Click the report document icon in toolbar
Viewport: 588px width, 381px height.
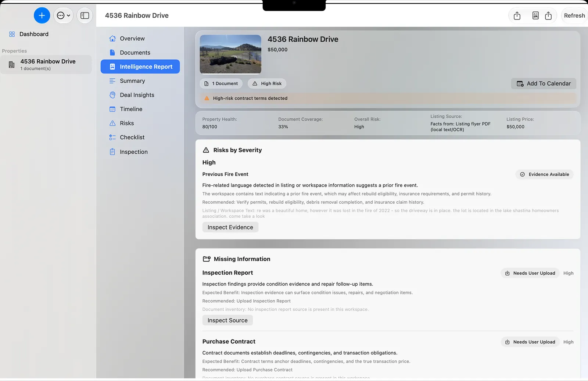point(535,15)
